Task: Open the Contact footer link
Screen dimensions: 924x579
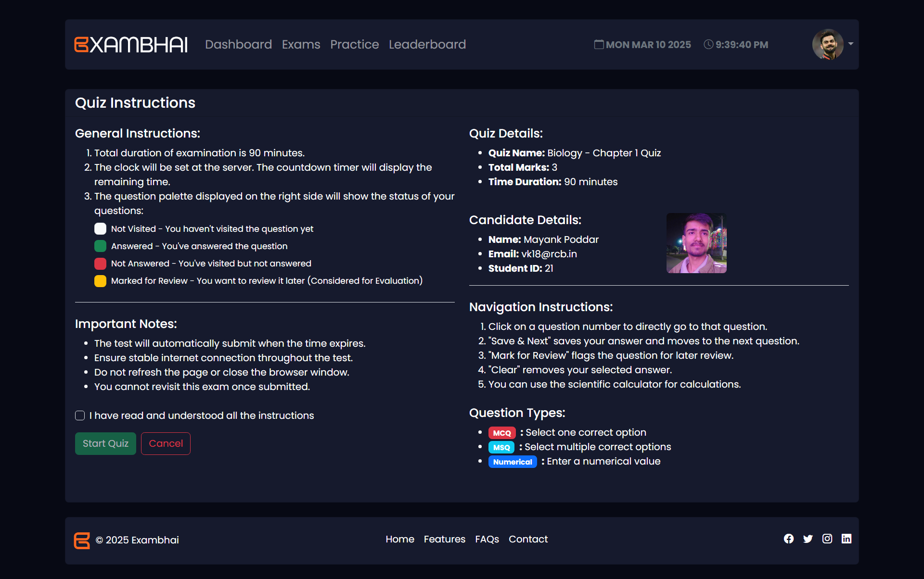Action: tap(528, 539)
